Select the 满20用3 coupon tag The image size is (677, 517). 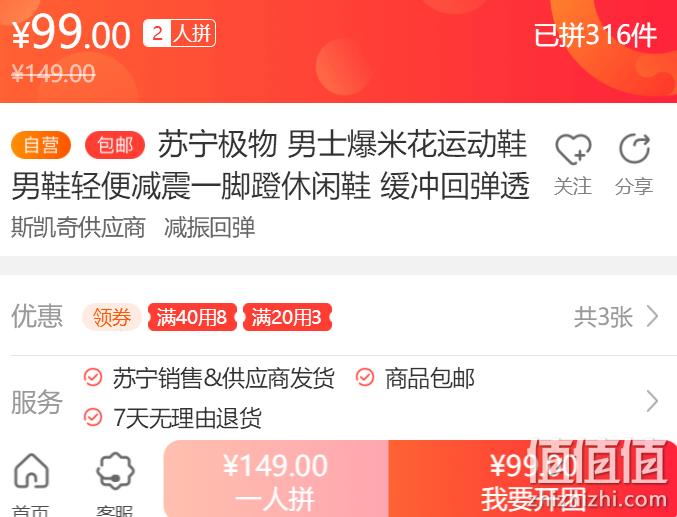click(288, 317)
